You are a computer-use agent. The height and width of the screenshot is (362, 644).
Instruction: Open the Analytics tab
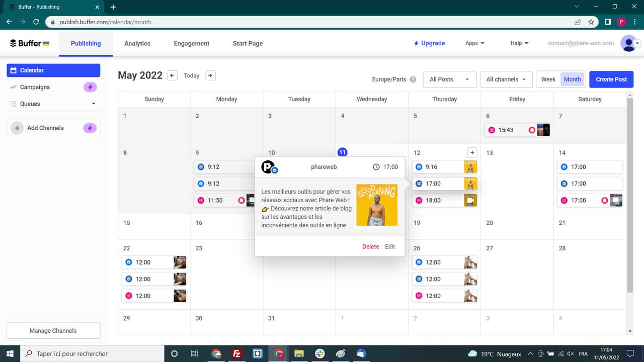tap(137, 43)
